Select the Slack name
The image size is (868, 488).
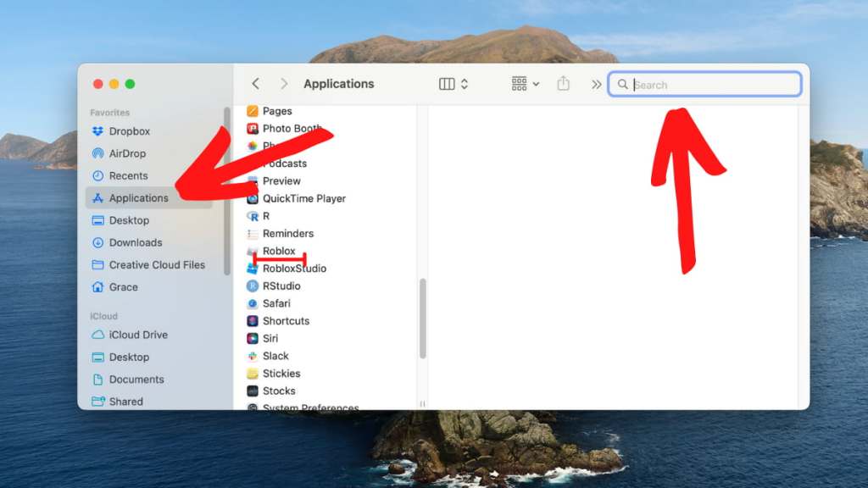pyautogui.click(x=275, y=356)
